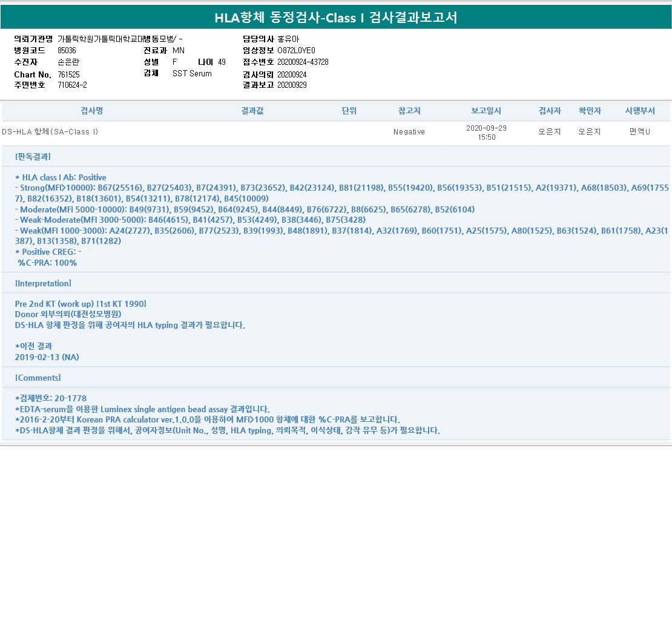Click 접수번호 20200924-43728

point(303,62)
